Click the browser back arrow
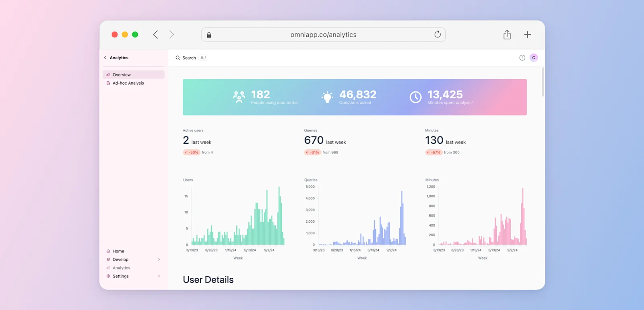The image size is (644, 310). [x=156, y=35]
